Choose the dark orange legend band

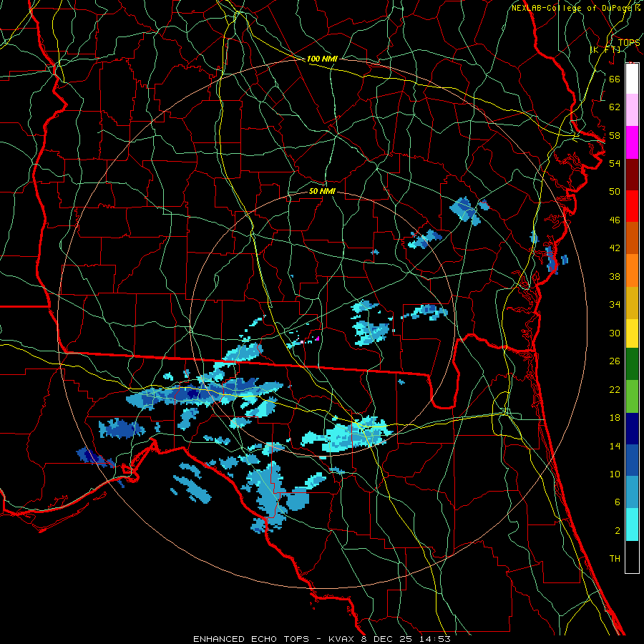[x=632, y=238]
